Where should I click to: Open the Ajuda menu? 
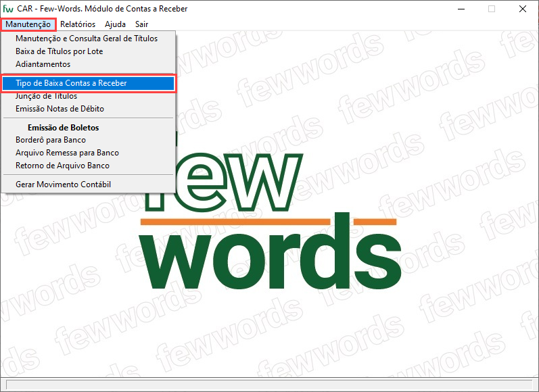tap(115, 24)
